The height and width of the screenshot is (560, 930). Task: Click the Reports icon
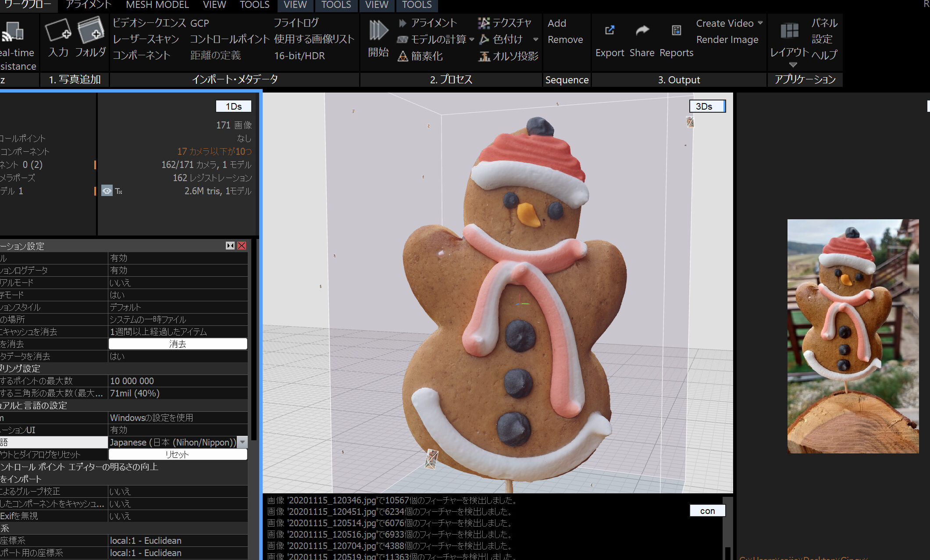click(676, 30)
